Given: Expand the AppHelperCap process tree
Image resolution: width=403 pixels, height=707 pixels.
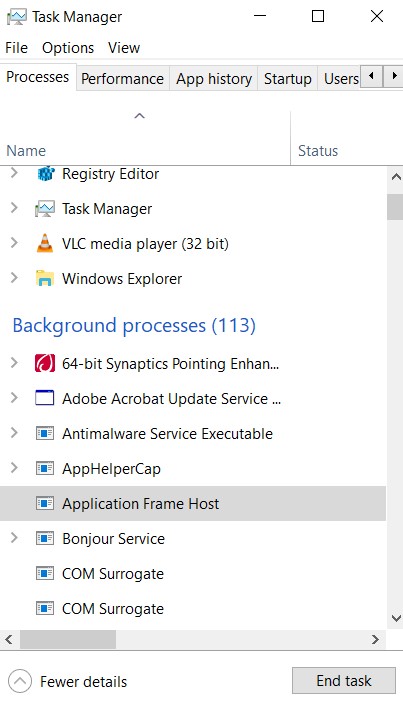Looking at the screenshot, I should tap(14, 468).
